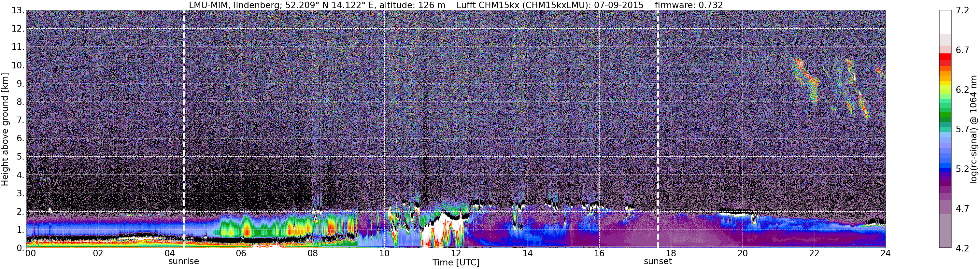This screenshot has height=269, width=980.
Task: Click the '1.' tick label on the height axis
Action: tap(21, 230)
